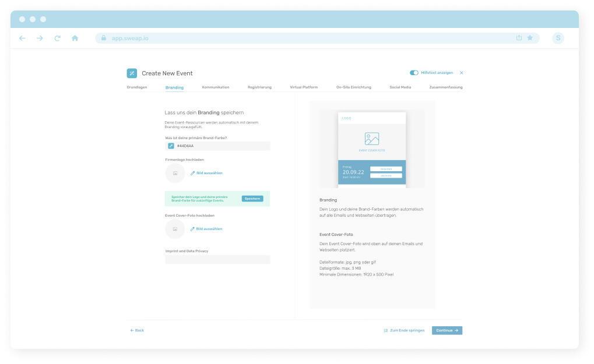This screenshot has width=594, height=364.
Task: Click Zum Ende springen link
Action: [x=404, y=330]
